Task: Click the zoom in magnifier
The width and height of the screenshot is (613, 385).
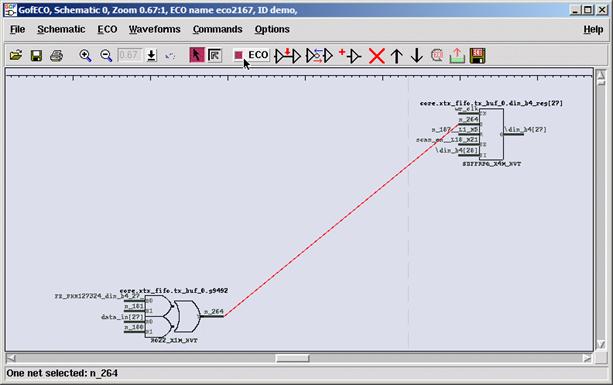Action: click(x=85, y=56)
